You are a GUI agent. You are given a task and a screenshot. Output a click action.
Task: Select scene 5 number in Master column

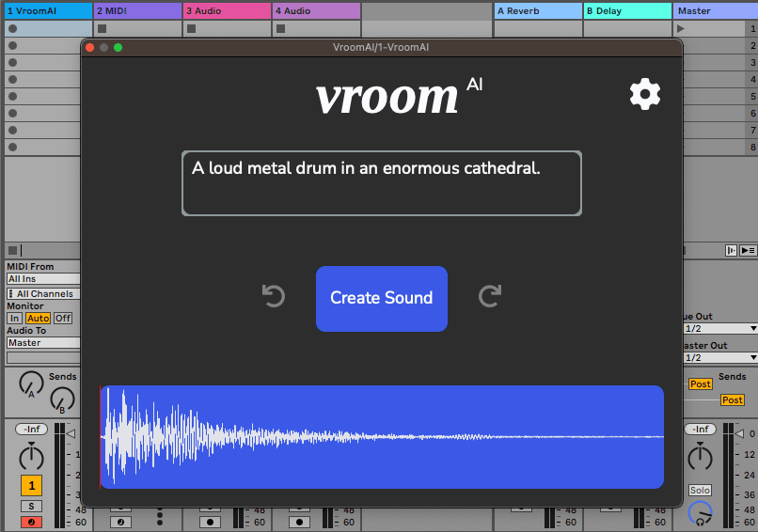click(x=752, y=96)
